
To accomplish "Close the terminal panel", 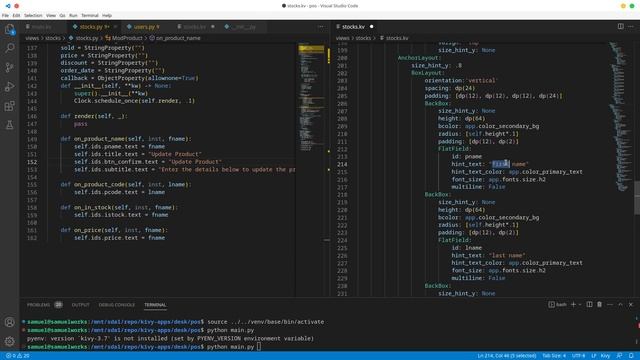I will pyautogui.click(x=631, y=304).
